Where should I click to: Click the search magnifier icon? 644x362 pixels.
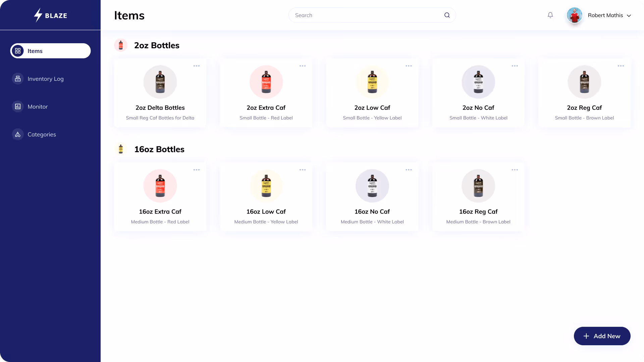447,15
